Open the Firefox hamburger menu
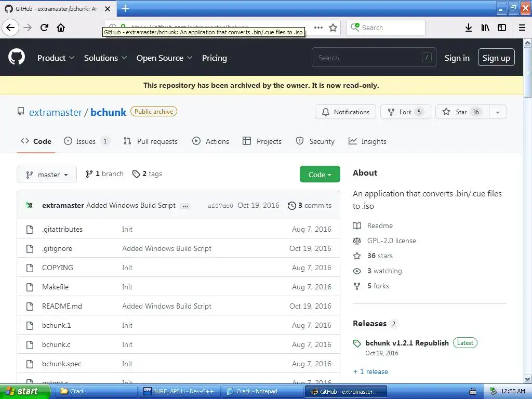The width and height of the screenshot is (532, 399). pos(522,28)
